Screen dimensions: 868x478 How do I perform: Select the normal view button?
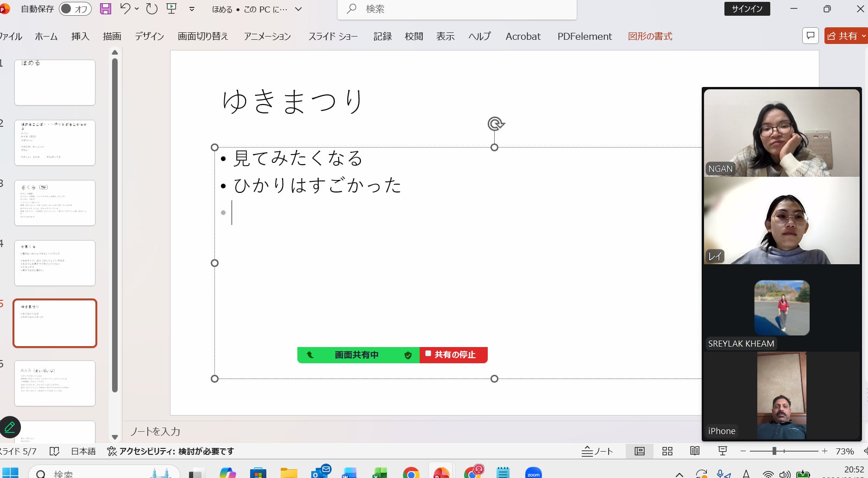pos(640,451)
